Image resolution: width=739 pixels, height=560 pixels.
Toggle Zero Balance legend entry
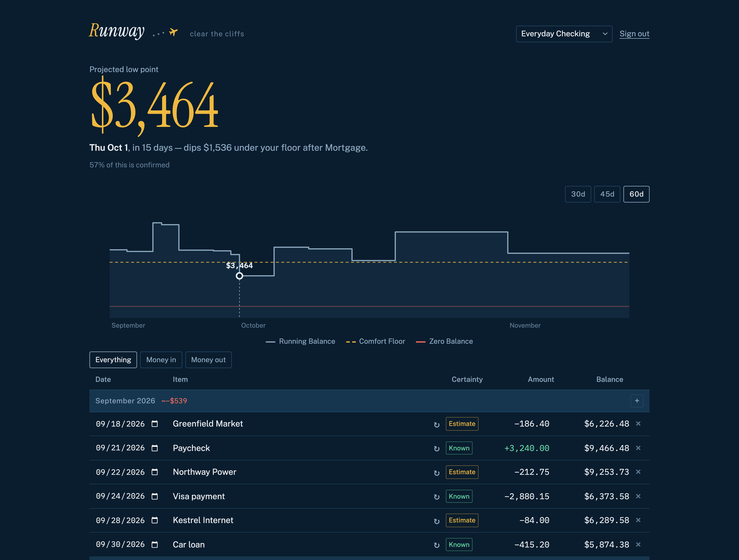pos(445,341)
